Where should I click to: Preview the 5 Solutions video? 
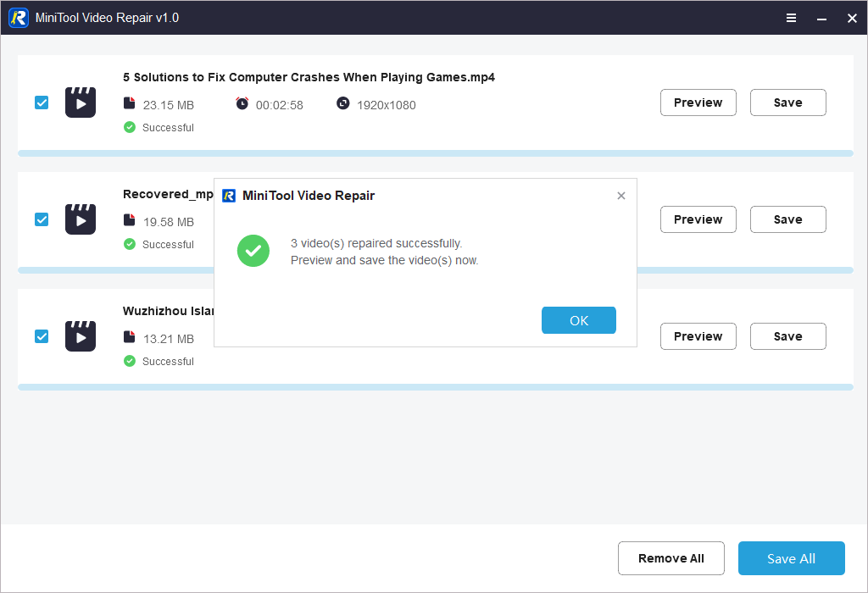click(698, 103)
